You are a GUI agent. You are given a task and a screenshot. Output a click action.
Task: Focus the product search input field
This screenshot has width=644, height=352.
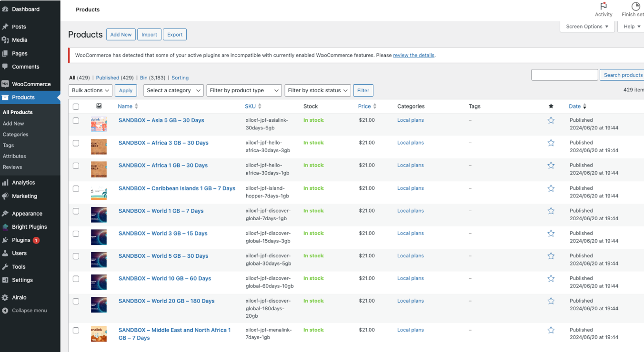(564, 75)
